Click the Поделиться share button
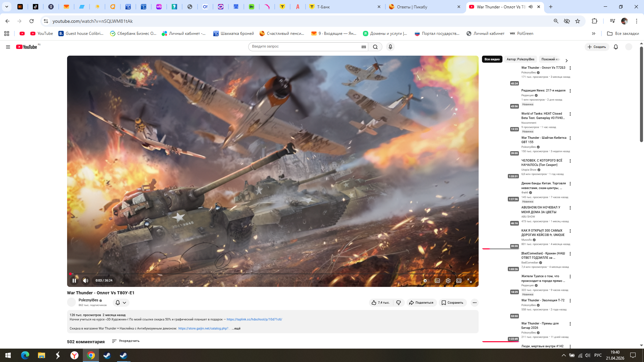The image size is (644, 362). point(422,303)
